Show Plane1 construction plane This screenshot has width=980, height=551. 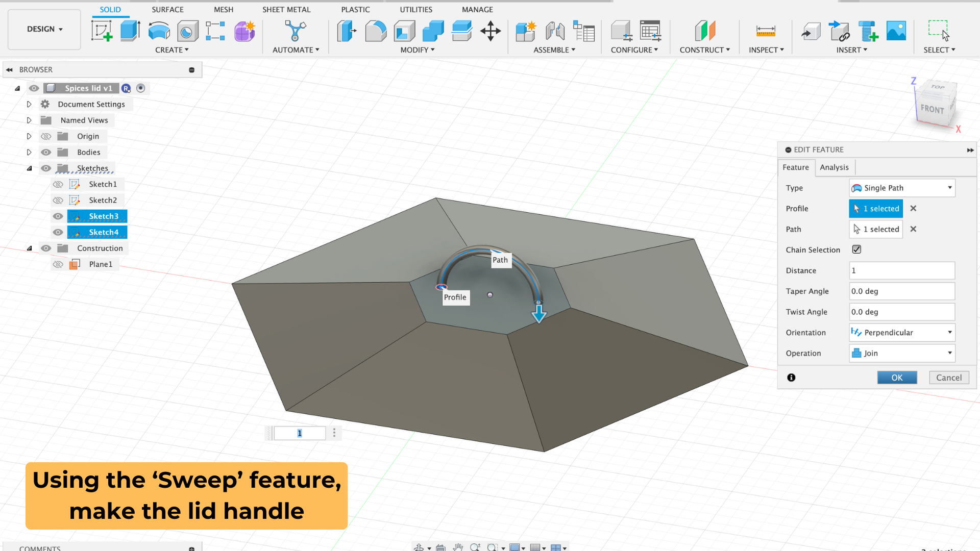(58, 264)
